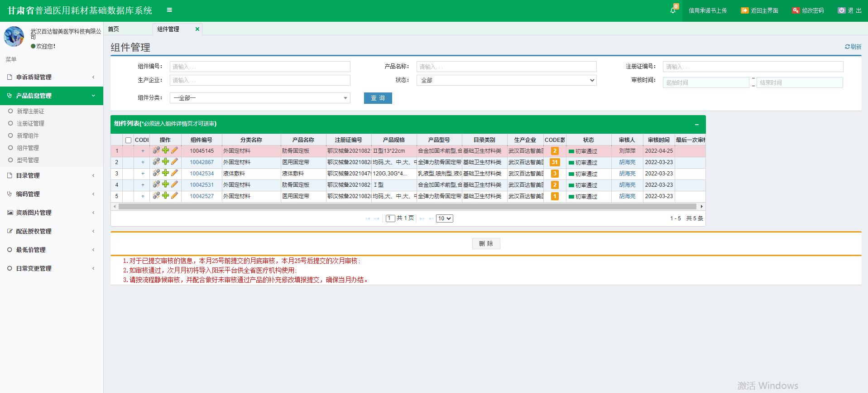Expand row 4 details with plus sign

tap(143, 185)
